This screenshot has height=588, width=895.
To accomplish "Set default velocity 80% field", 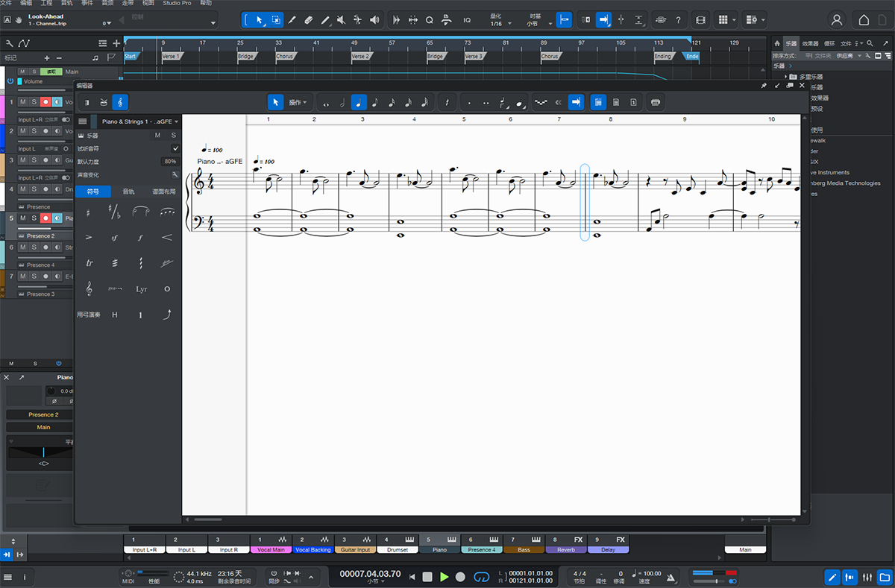I will (170, 162).
